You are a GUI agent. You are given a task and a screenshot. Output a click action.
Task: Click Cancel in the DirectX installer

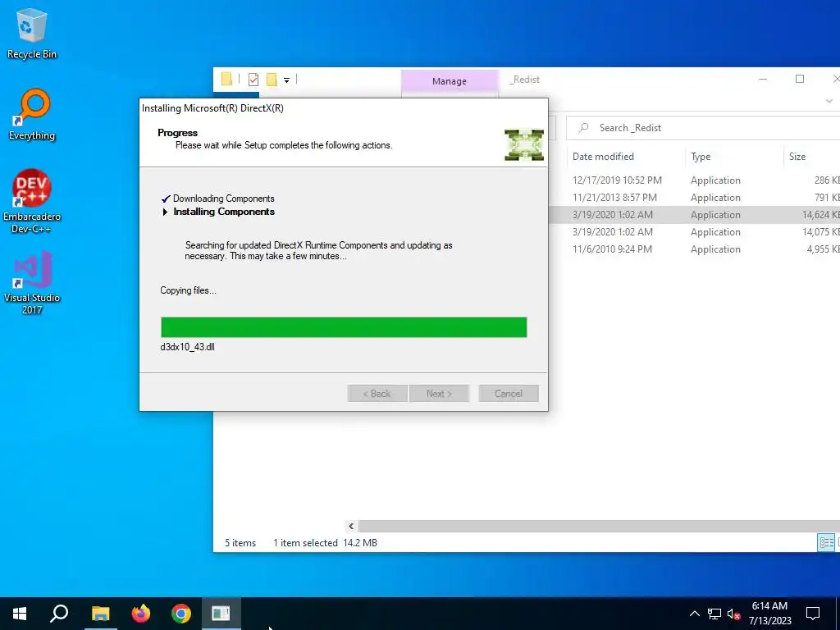coord(509,394)
